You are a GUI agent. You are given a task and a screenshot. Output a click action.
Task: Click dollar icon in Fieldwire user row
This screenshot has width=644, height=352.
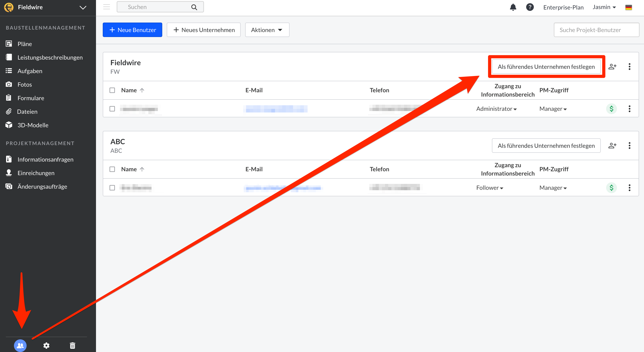coord(612,109)
